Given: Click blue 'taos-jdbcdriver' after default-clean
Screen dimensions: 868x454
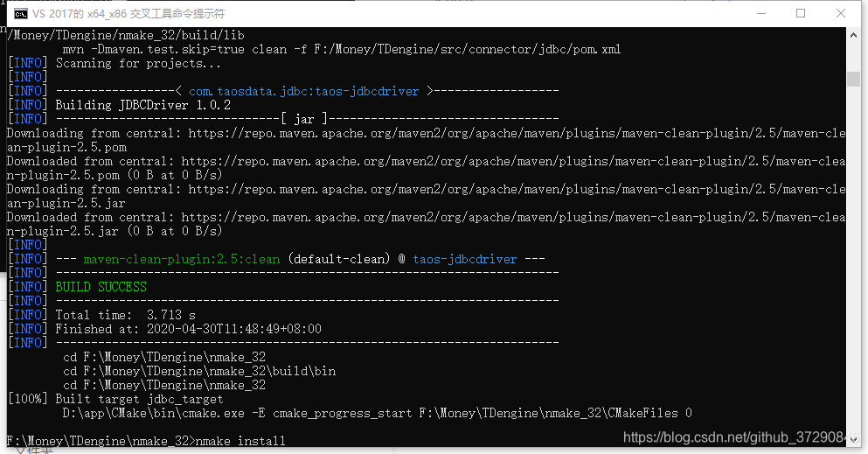Looking at the screenshot, I should point(464,259).
